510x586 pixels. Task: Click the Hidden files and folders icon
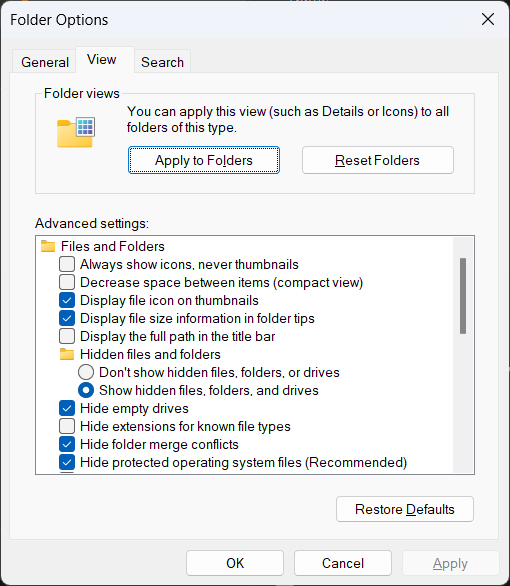[x=67, y=354]
